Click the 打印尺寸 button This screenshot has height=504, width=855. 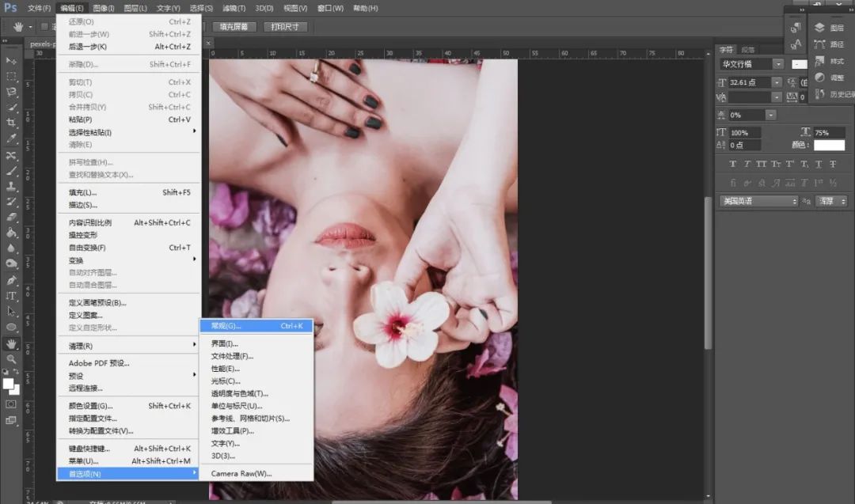coord(285,27)
